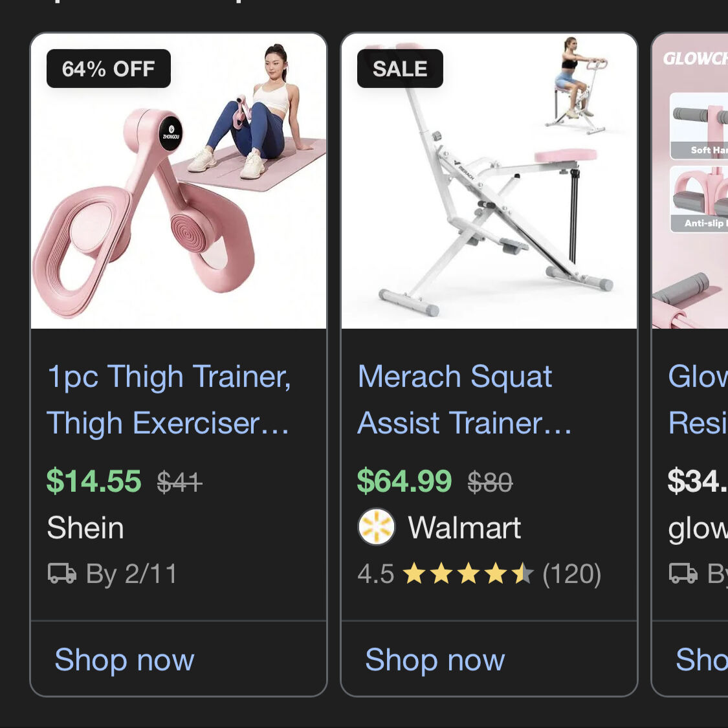Image resolution: width=728 pixels, height=728 pixels.
Task: Click the $64.99 sale price
Action: [x=404, y=481]
